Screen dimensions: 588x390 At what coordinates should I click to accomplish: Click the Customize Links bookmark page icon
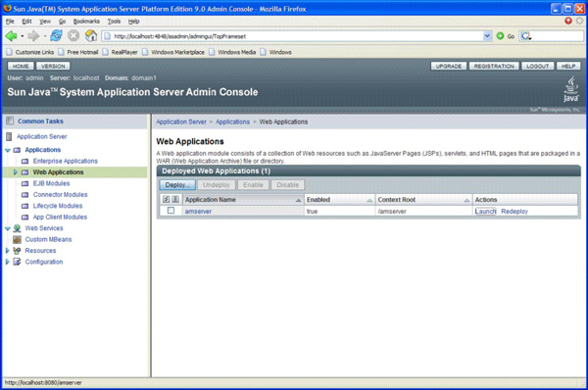tap(10, 52)
